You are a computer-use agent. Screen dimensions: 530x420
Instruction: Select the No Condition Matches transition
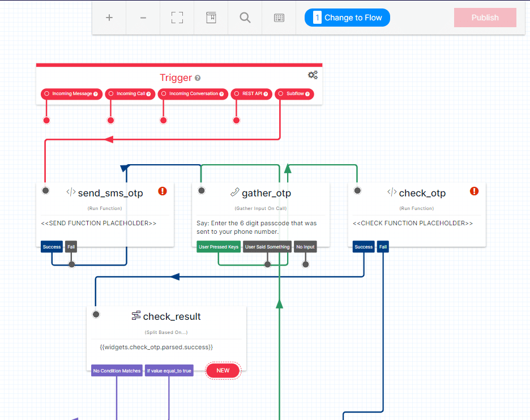point(117,371)
